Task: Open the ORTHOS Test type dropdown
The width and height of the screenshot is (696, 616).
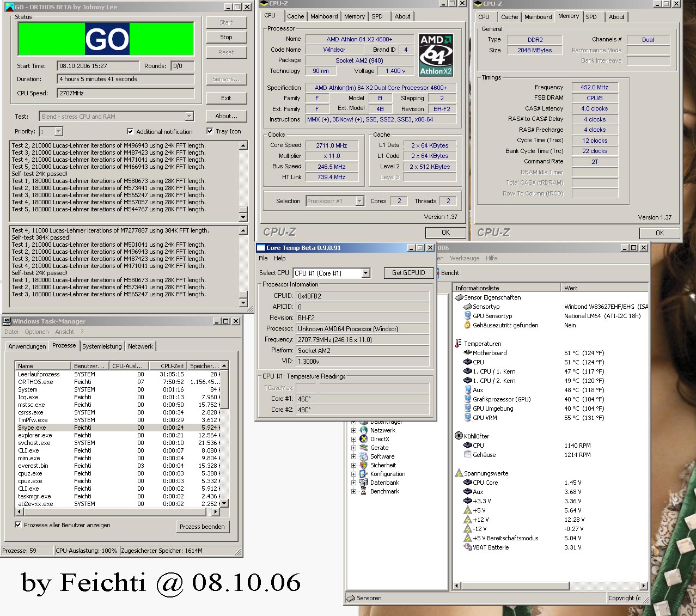Action: [189, 116]
